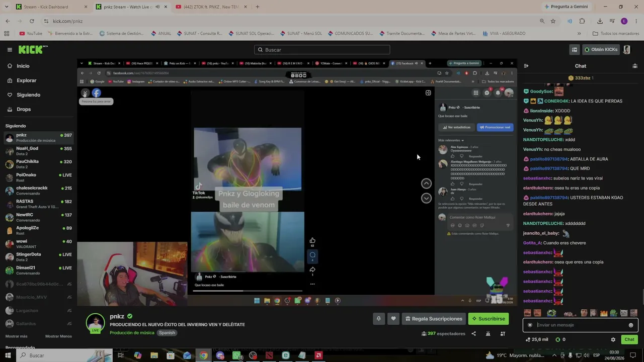Open WhatsApp from the taskbar
This screenshot has height=362, width=644.
(236, 355)
